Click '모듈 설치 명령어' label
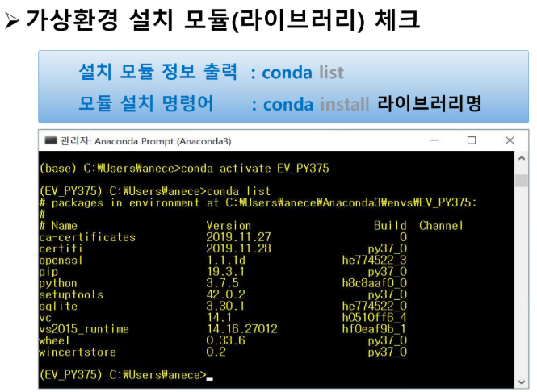The image size is (537, 392). coord(146,103)
